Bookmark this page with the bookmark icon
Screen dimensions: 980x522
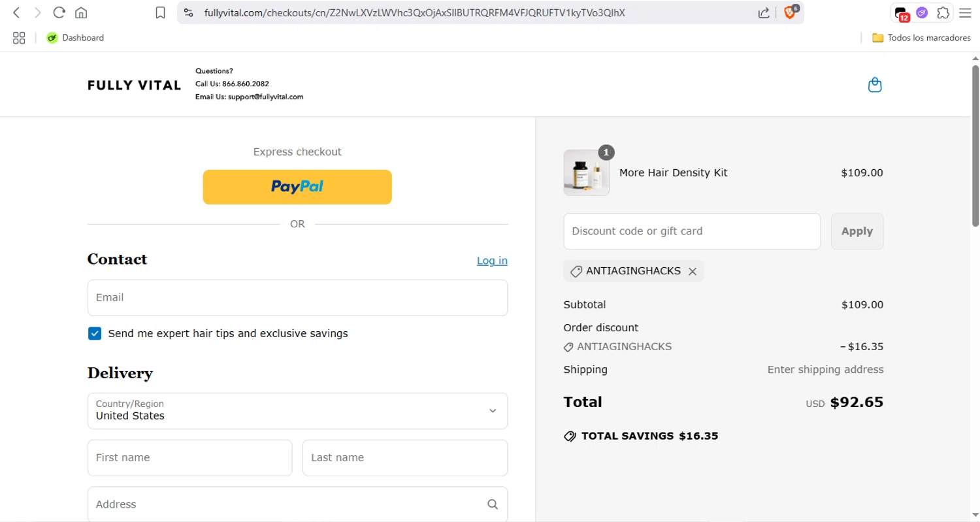click(x=160, y=12)
